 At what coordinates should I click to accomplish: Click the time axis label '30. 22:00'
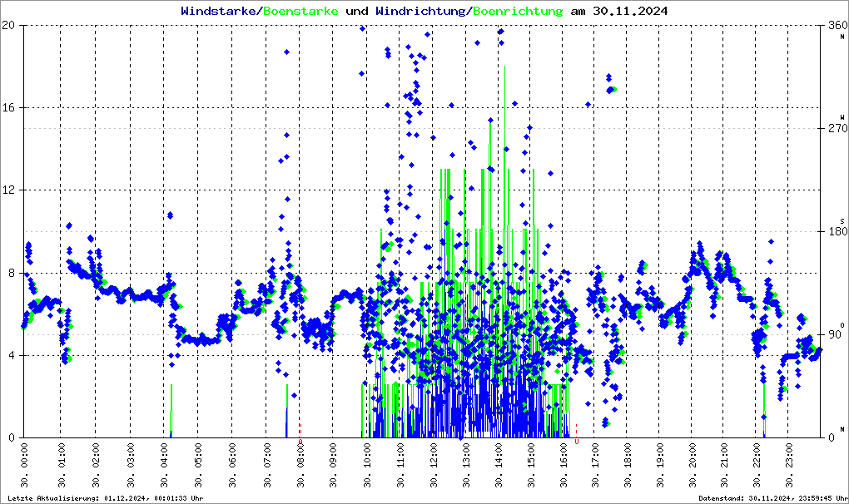coord(757,466)
